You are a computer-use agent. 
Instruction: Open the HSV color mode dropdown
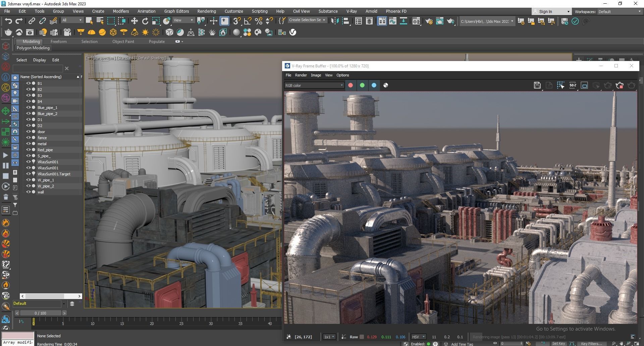tap(418, 337)
